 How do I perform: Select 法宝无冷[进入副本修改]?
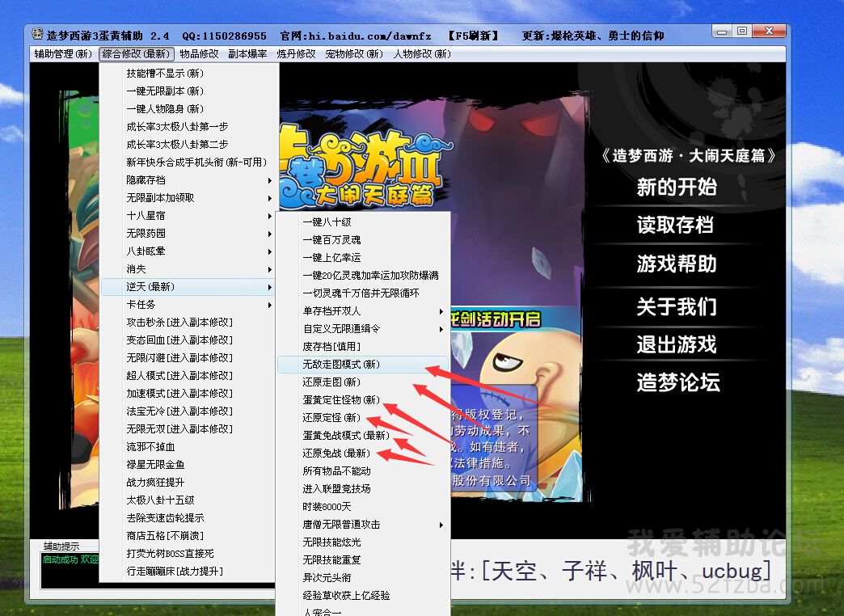pos(188,411)
